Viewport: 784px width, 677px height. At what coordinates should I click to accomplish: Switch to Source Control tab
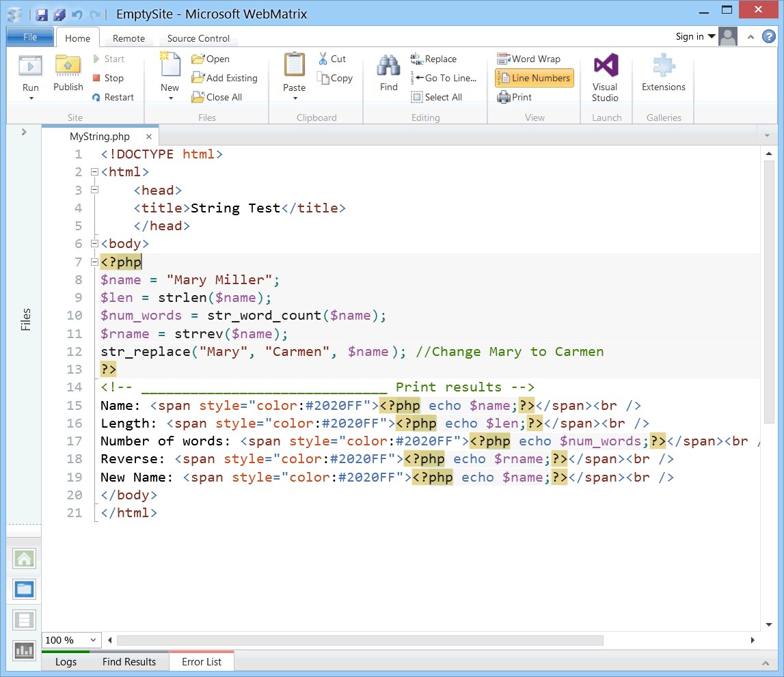198,38
